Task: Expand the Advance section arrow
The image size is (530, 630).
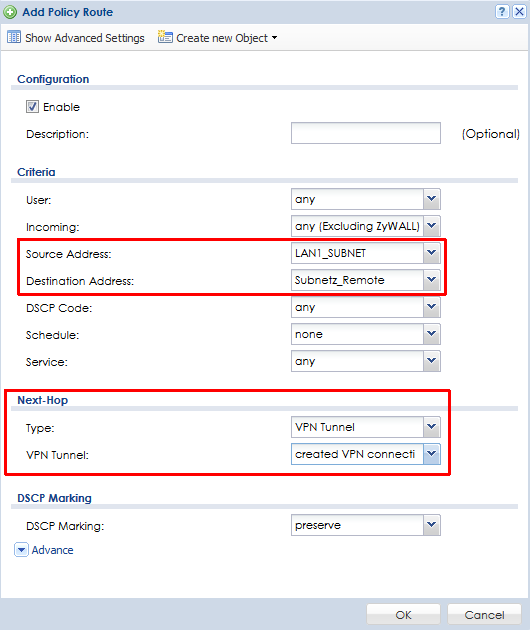Action: coord(21,550)
